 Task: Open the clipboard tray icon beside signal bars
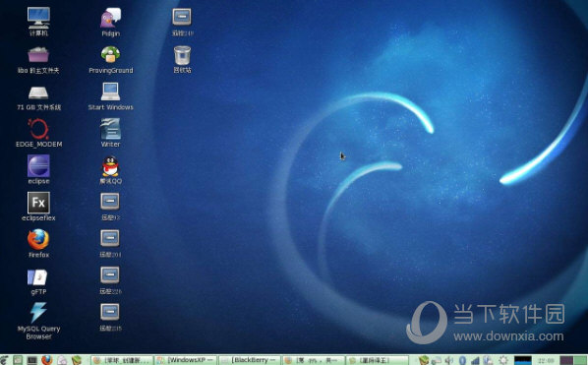click(488, 360)
